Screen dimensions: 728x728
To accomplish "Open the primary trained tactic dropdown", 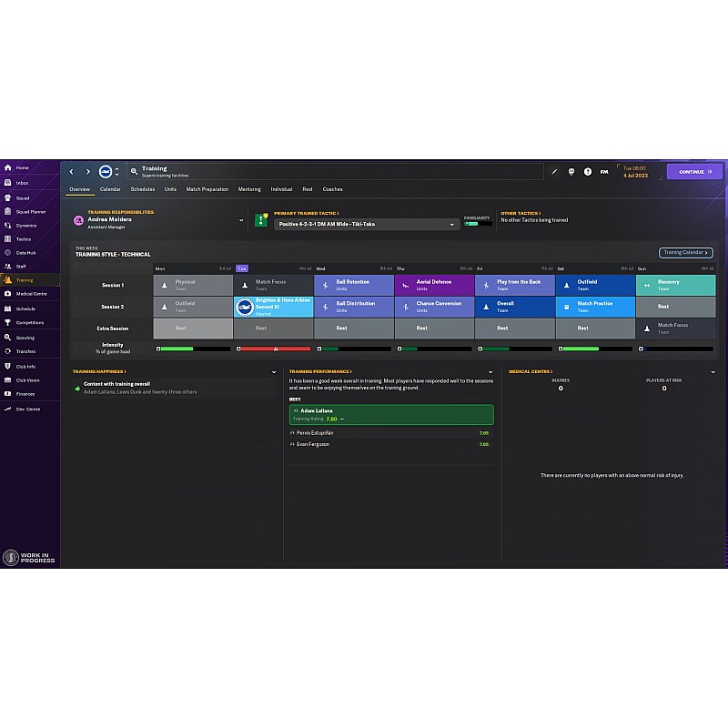I will (x=452, y=224).
